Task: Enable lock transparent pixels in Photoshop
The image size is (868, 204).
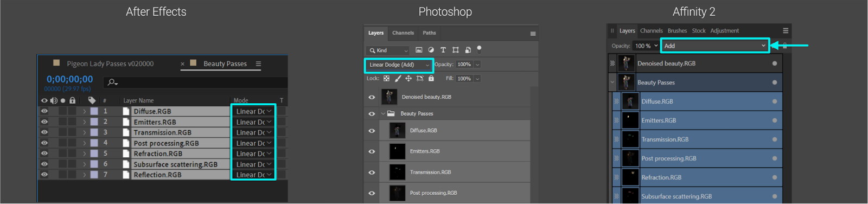Action: click(x=386, y=79)
